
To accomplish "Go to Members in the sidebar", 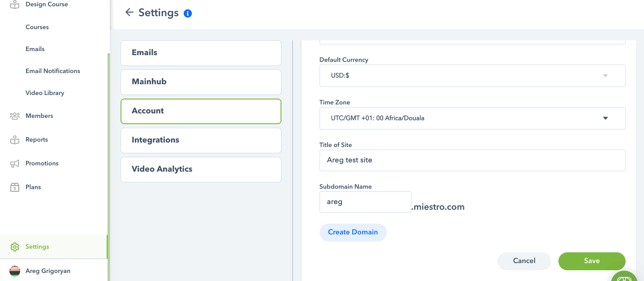I will pos(39,116).
